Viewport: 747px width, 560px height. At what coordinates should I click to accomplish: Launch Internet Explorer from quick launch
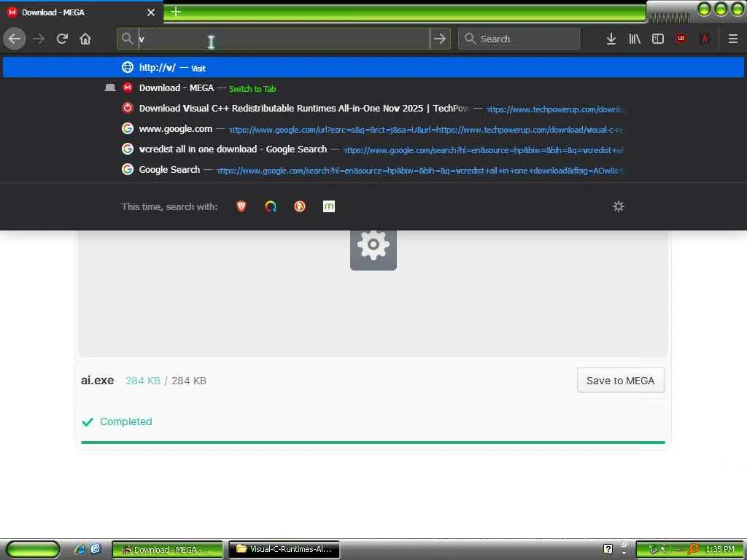(x=79, y=550)
